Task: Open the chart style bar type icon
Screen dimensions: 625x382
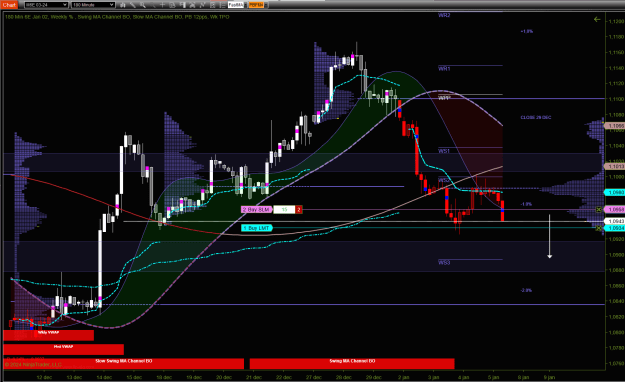Action: [x=123, y=5]
